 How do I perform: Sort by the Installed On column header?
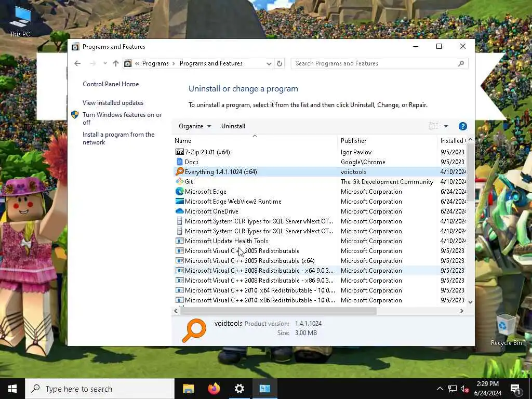(x=452, y=140)
